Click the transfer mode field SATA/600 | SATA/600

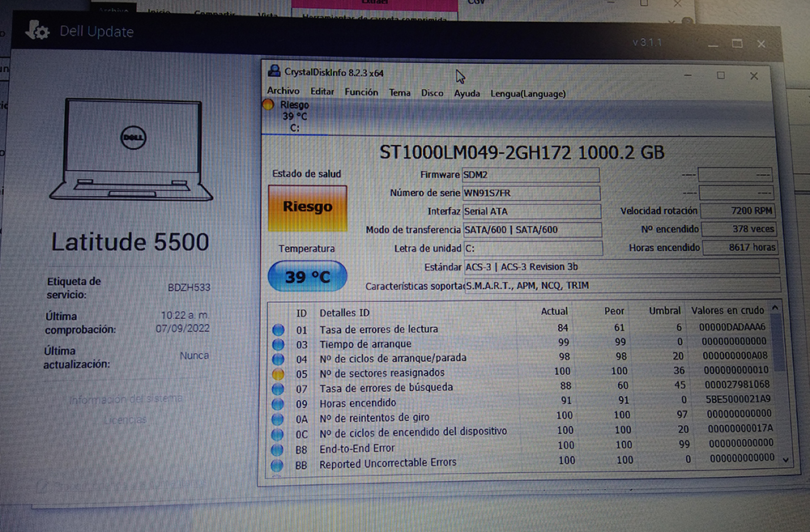pos(532,230)
